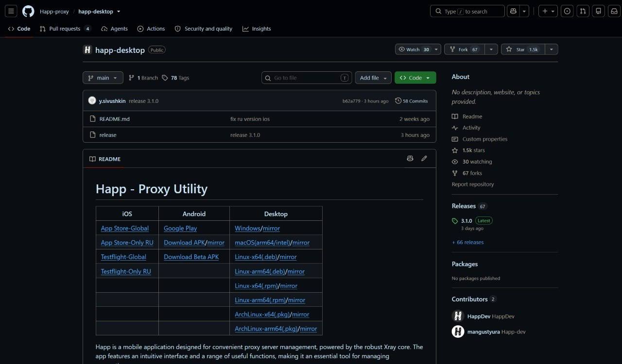This screenshot has height=364, width=622.
Task: Open commit hash b62a779
Action: [x=350, y=101]
